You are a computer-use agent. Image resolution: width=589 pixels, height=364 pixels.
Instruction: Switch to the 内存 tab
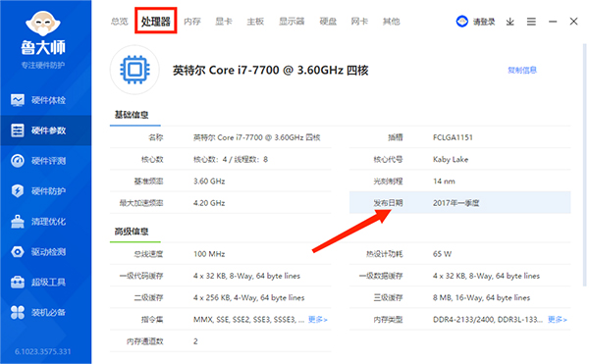[192, 22]
